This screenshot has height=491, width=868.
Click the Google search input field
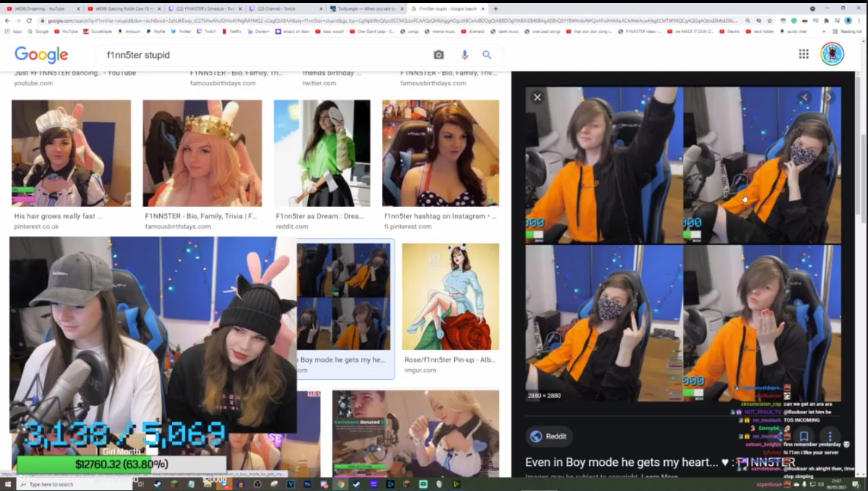tap(265, 55)
